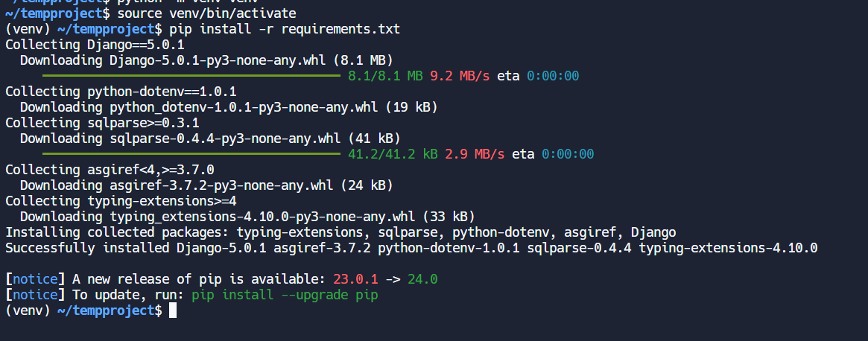
Task: Click the green '24.0' pip version number
Action: point(422,279)
